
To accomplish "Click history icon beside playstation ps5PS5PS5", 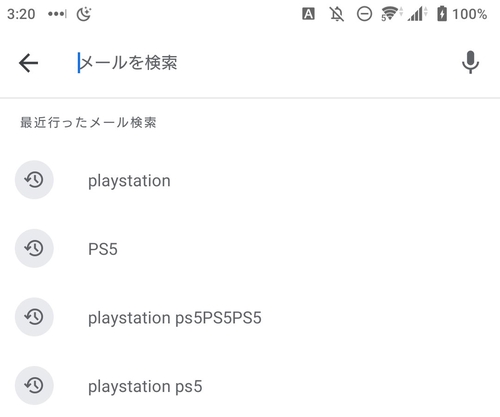I will click(34, 317).
